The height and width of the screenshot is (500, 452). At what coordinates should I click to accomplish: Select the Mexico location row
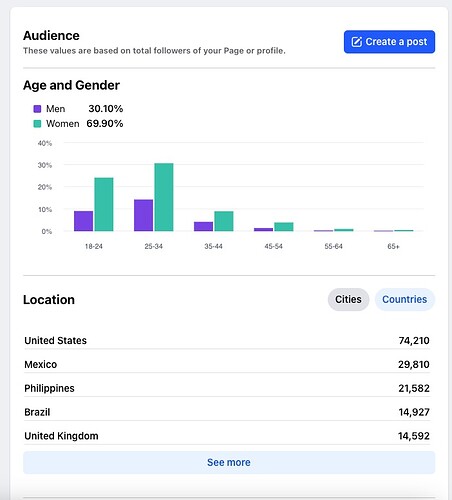pos(227,364)
